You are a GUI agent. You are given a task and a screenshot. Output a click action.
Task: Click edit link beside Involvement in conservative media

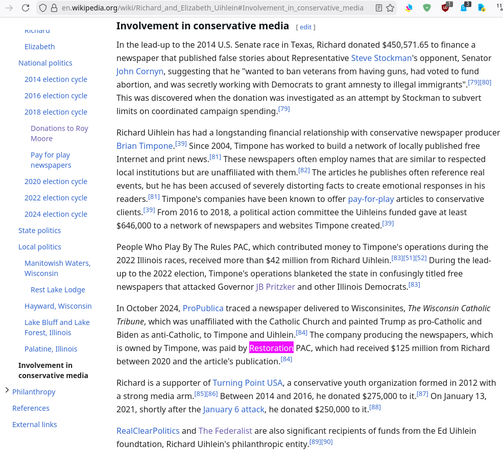(305, 27)
